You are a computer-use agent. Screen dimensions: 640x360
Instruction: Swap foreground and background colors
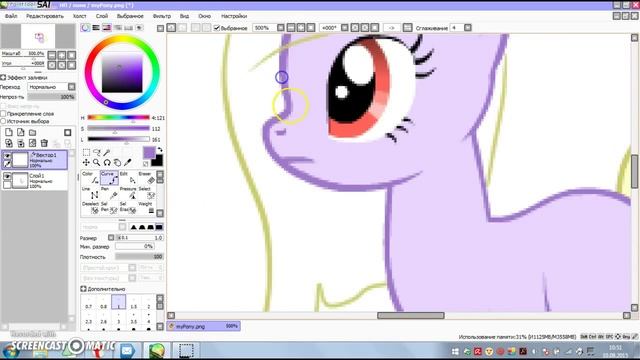coord(160,150)
